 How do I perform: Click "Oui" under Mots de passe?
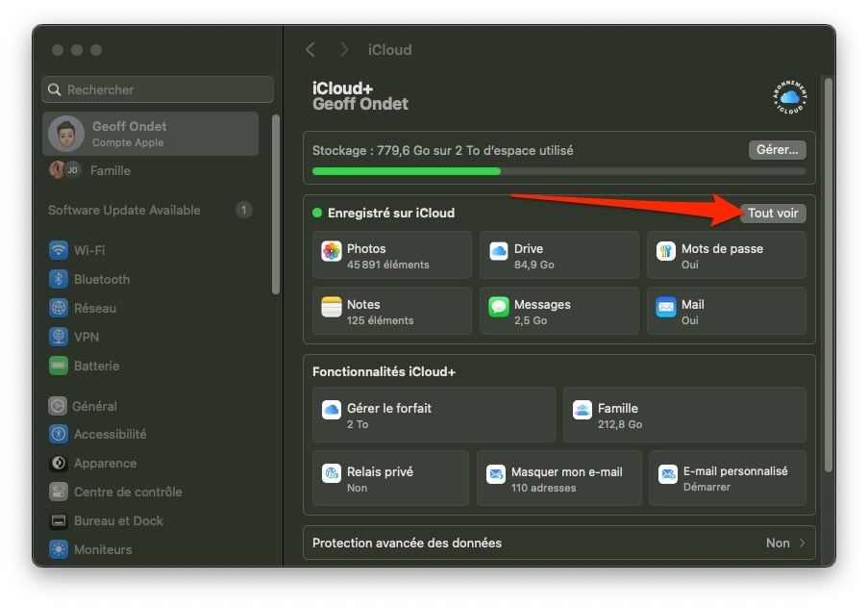click(x=690, y=265)
